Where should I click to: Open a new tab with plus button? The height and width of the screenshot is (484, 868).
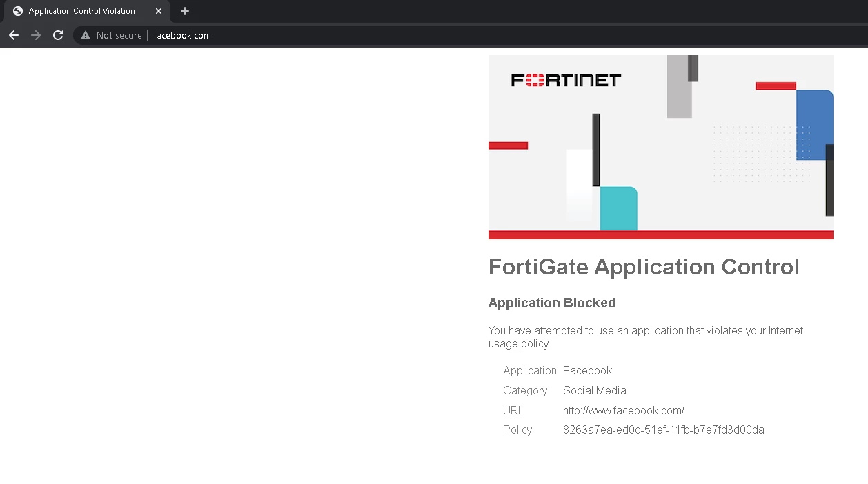tap(184, 11)
